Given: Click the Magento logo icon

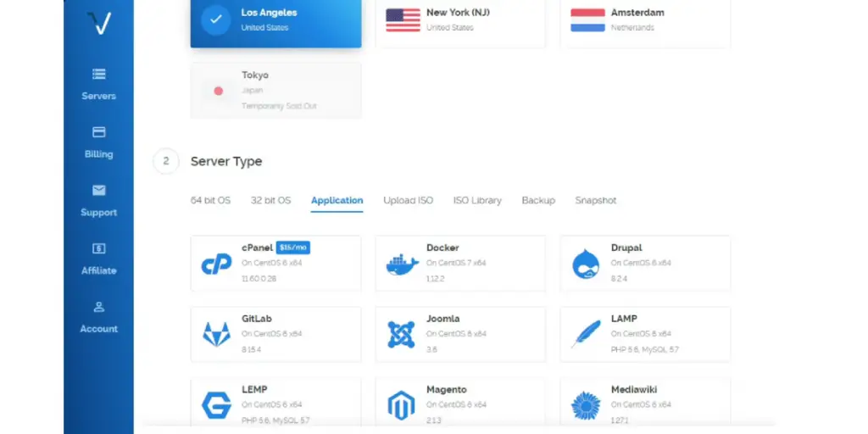Looking at the screenshot, I should 401,406.
